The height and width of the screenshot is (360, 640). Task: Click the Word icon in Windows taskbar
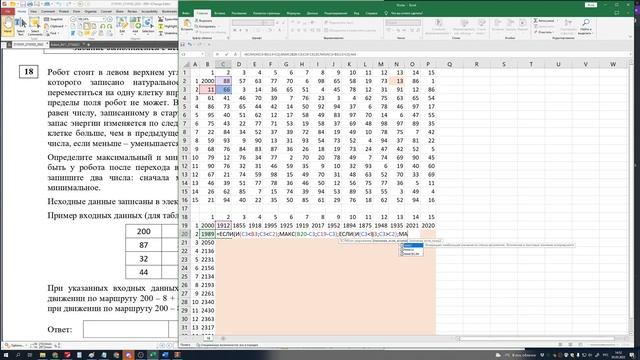click(x=165, y=355)
